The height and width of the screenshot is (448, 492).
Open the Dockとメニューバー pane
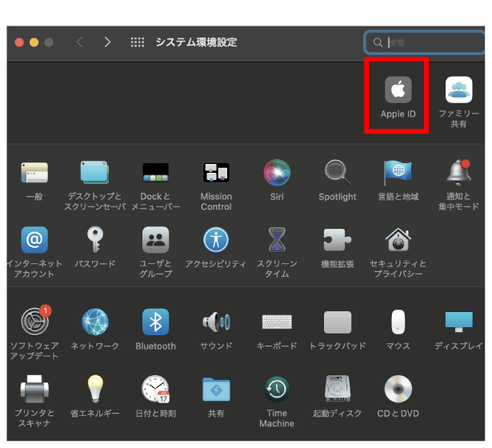click(155, 172)
